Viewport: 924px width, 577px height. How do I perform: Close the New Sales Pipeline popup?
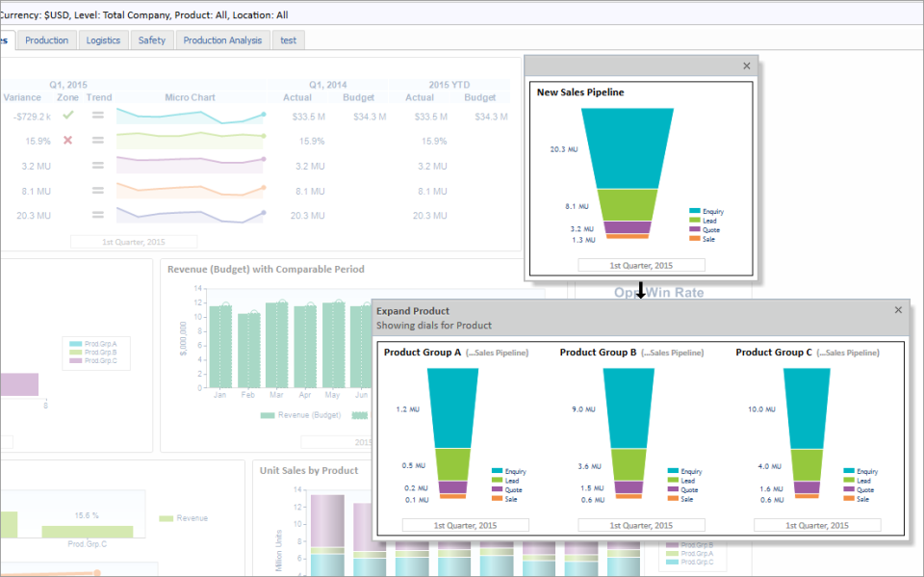(747, 66)
